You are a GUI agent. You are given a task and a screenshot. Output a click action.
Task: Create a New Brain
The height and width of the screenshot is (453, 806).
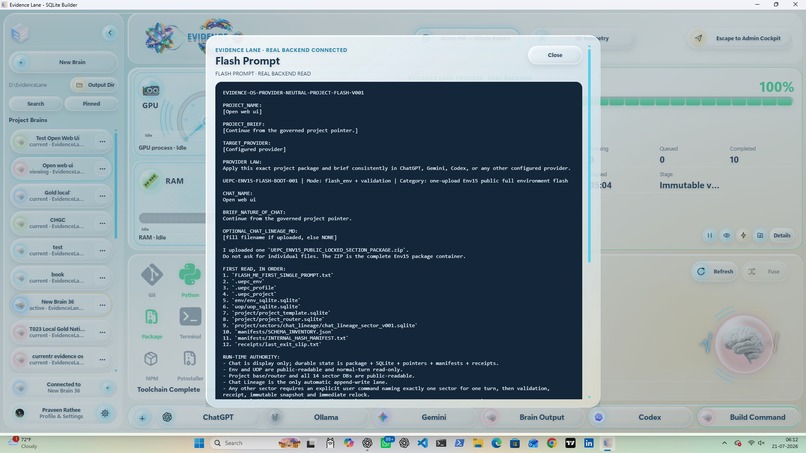(x=63, y=62)
